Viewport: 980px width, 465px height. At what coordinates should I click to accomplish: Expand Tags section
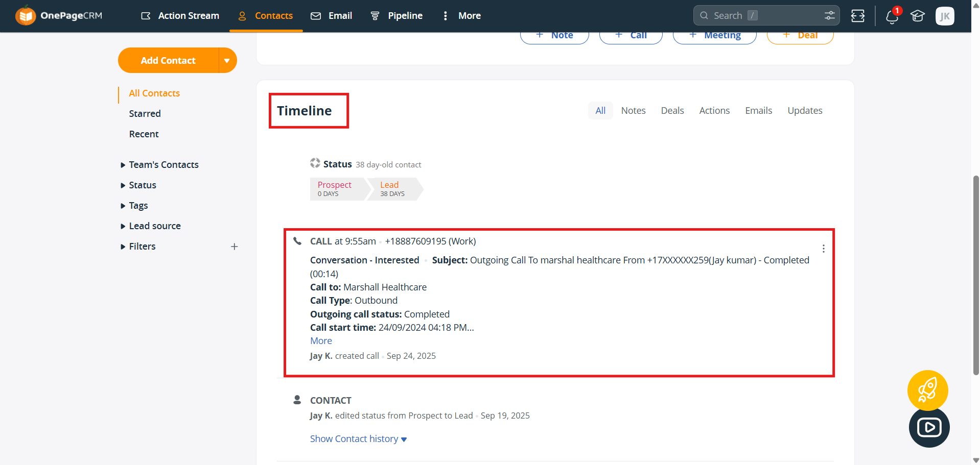[x=134, y=206]
